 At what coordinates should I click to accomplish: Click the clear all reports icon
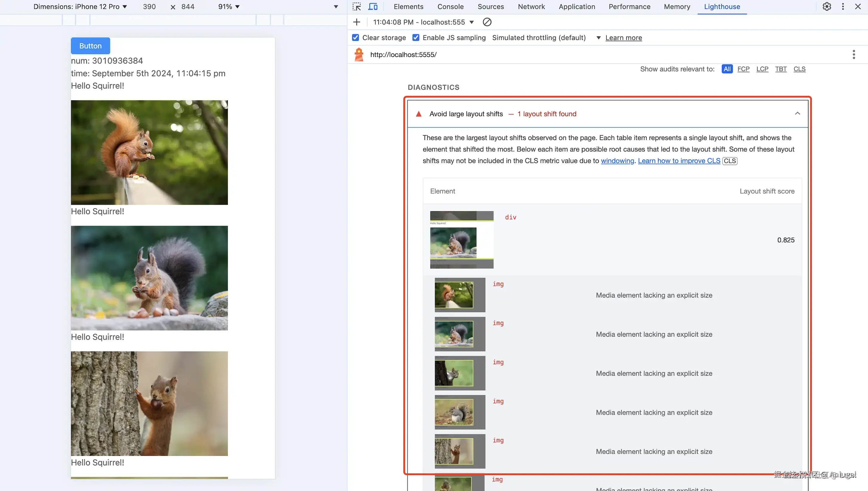point(487,22)
